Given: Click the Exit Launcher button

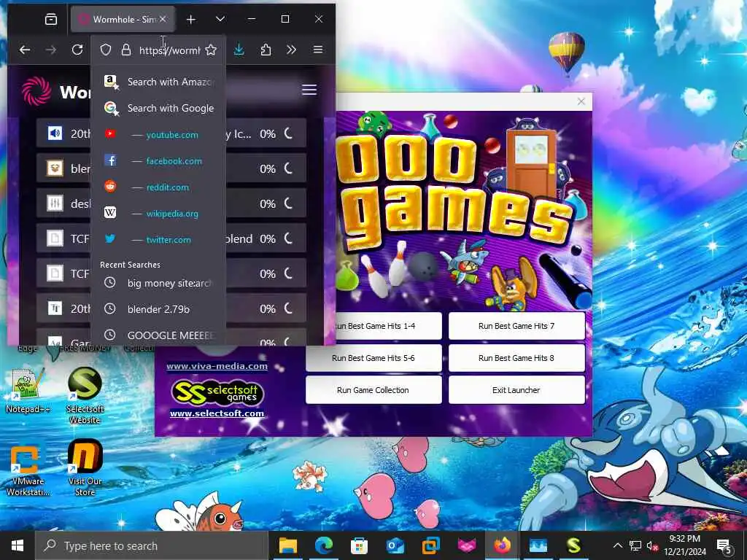Looking at the screenshot, I should coord(516,390).
